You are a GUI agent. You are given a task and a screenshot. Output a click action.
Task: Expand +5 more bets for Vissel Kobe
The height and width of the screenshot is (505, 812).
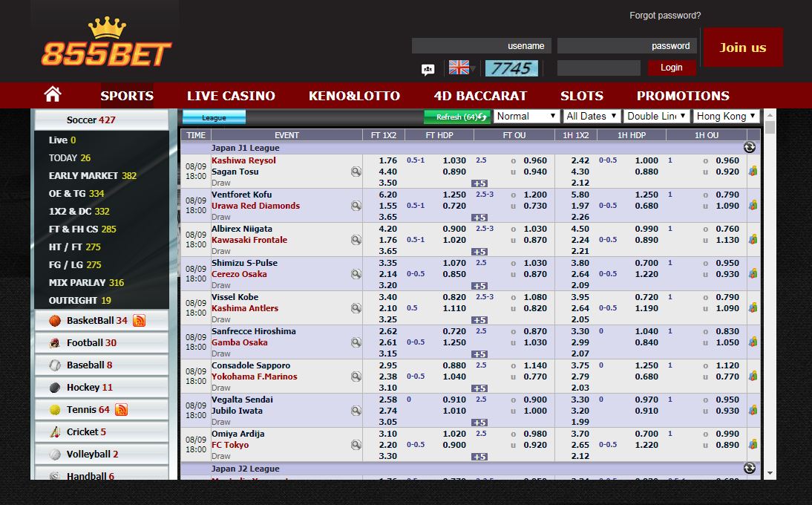click(x=479, y=320)
